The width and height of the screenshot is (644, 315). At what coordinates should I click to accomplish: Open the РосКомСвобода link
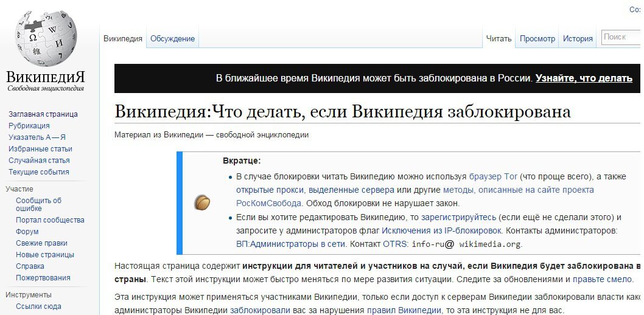[x=268, y=202]
